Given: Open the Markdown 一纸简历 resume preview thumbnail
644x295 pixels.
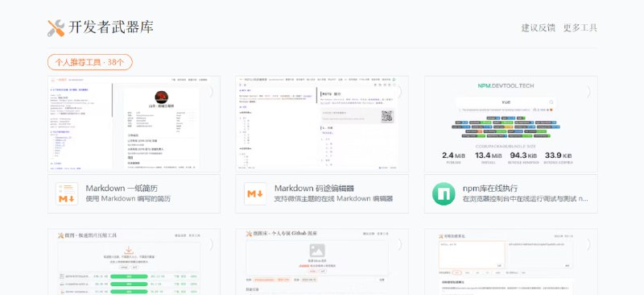Looking at the screenshot, I should 134,124.
